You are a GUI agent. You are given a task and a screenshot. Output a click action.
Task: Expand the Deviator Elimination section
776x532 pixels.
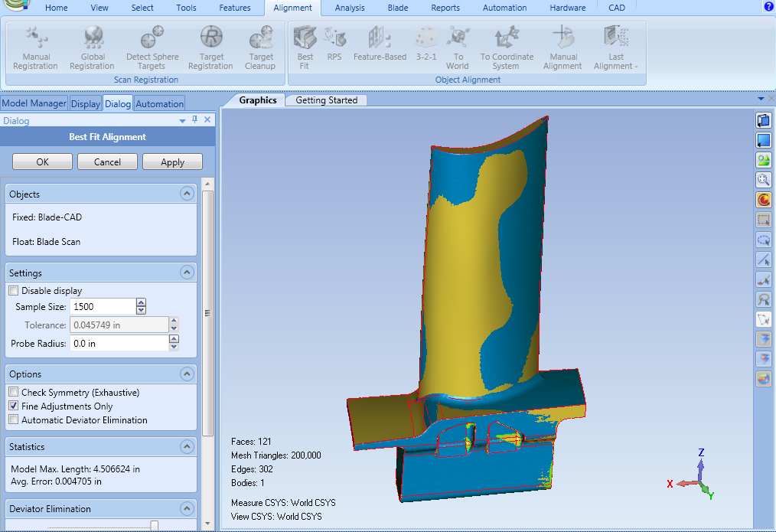tap(187, 508)
